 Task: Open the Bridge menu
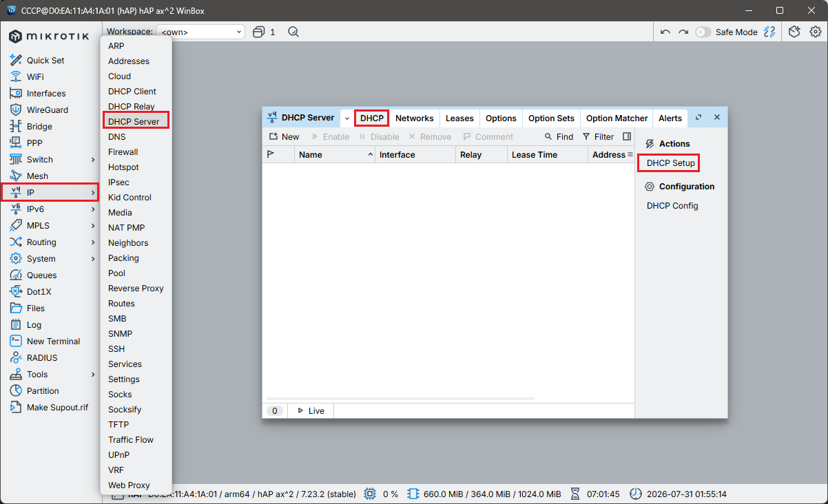tap(39, 127)
